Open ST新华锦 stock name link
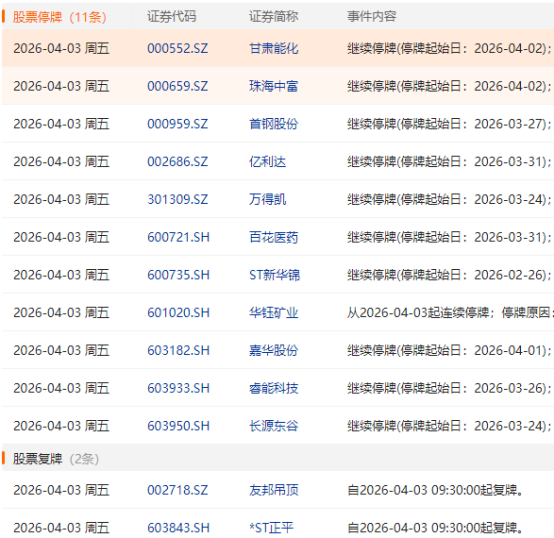 coord(275,275)
